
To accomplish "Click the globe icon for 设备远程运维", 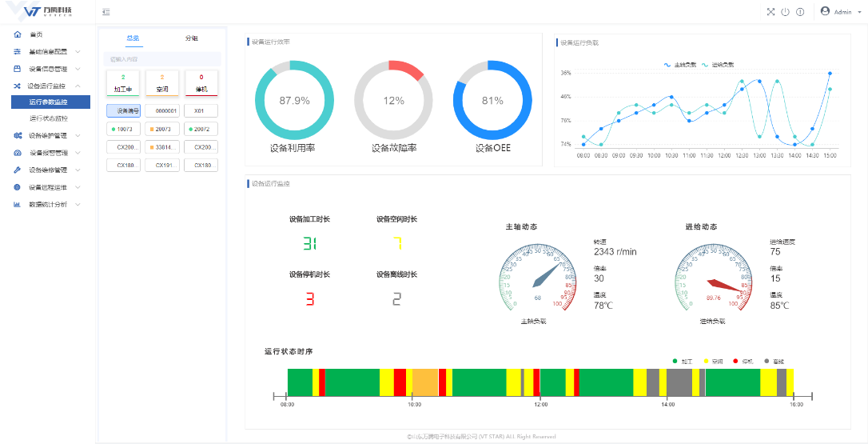I will (18, 187).
